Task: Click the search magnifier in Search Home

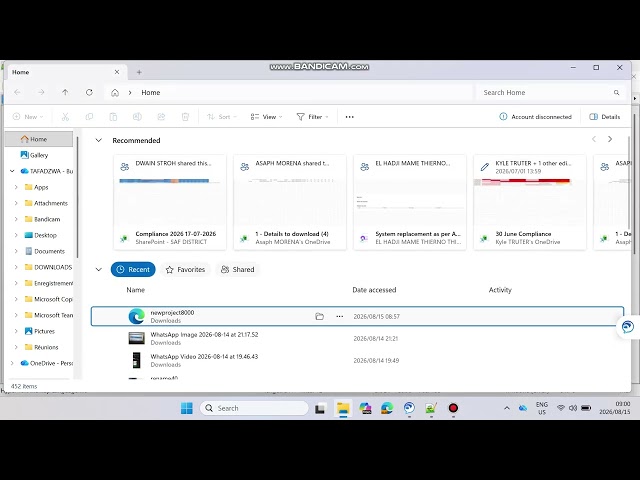Action: 616,93
